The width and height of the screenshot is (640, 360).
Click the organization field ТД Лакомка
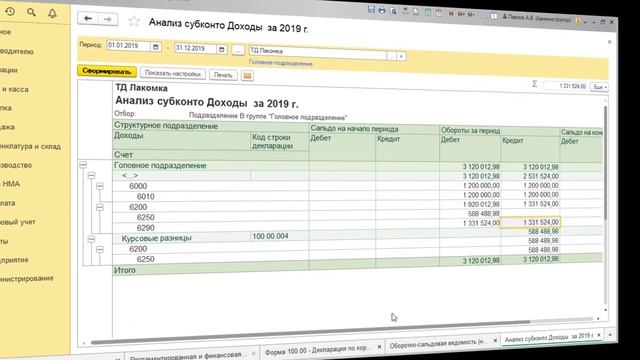click(x=318, y=52)
